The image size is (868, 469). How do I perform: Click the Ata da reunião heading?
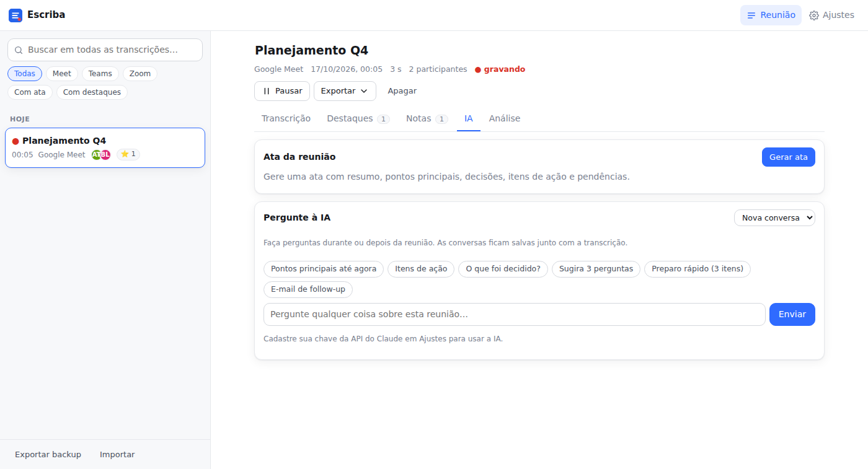tap(299, 157)
